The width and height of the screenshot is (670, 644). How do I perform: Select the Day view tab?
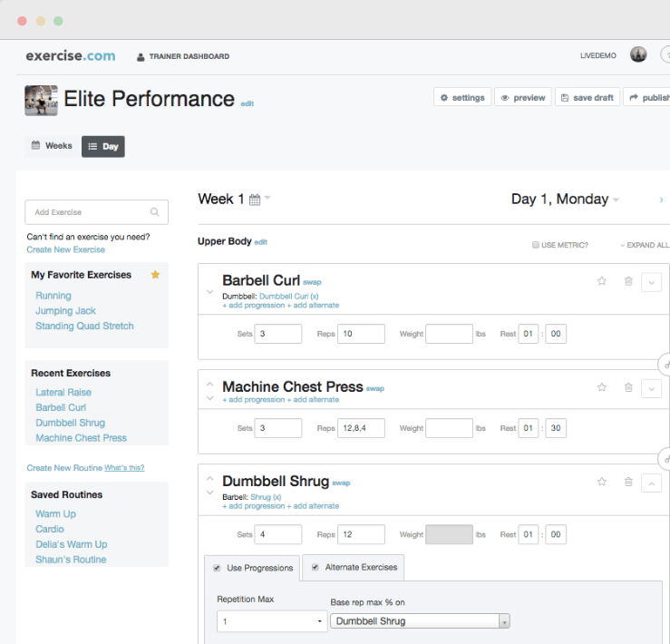coord(103,147)
